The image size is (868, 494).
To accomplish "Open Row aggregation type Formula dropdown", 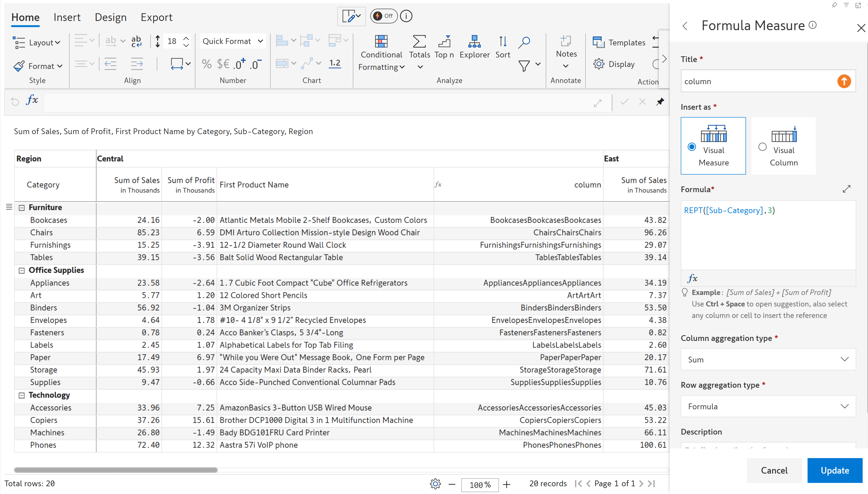I will click(x=768, y=406).
